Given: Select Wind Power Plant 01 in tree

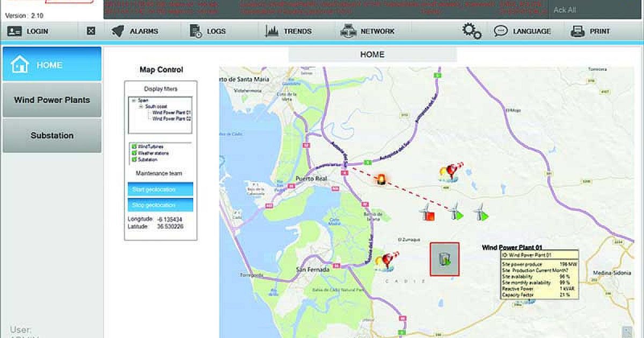Looking at the screenshot, I should pos(171,113).
